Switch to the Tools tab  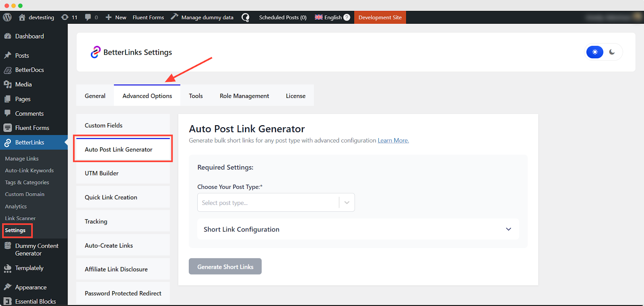click(196, 96)
